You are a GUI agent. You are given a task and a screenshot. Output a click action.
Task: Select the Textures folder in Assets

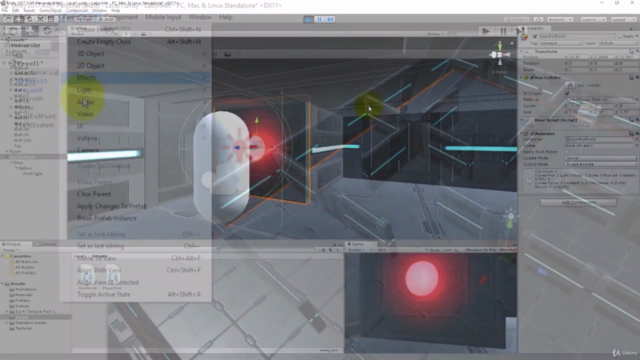pyautogui.click(x=20, y=328)
